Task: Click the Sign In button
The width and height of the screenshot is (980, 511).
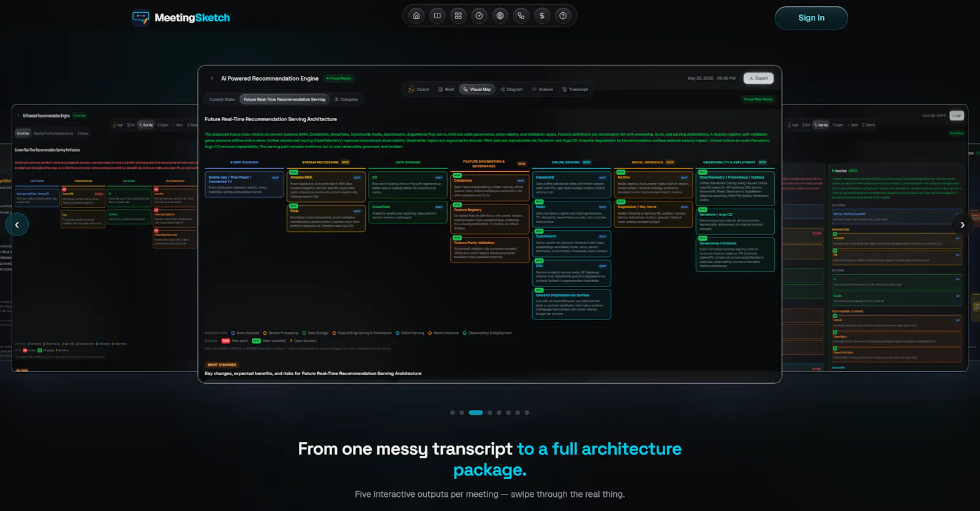Action: (811, 18)
